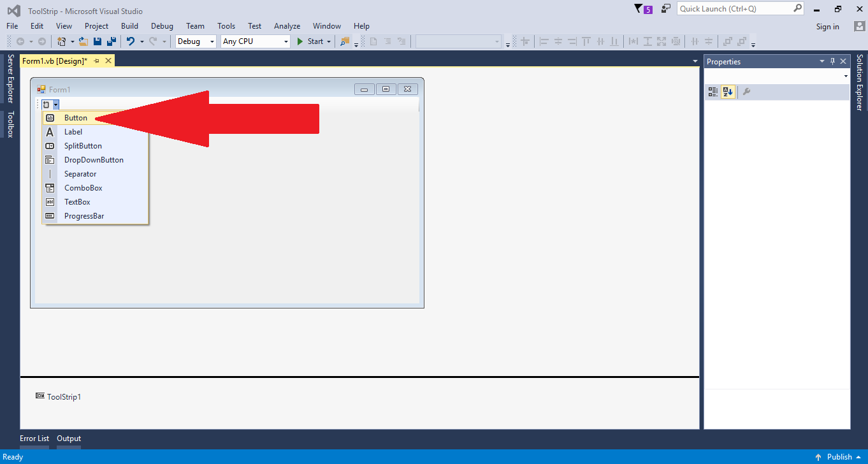Click the account avatar icon near Sign in
Viewport: 868px width, 464px height.
(860, 26)
